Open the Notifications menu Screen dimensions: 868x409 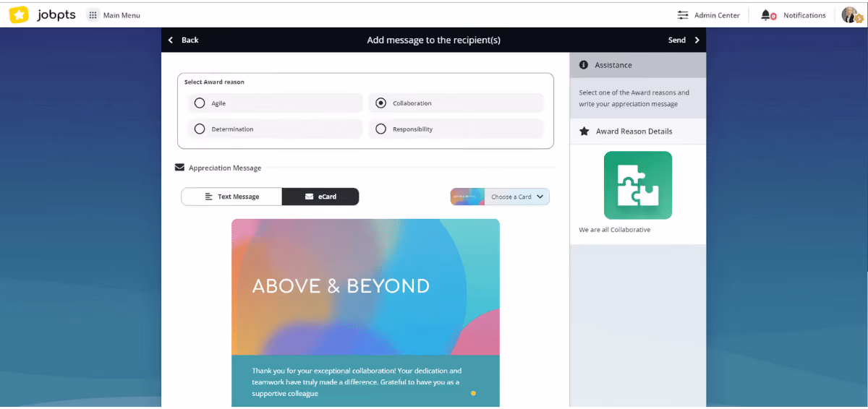click(804, 15)
